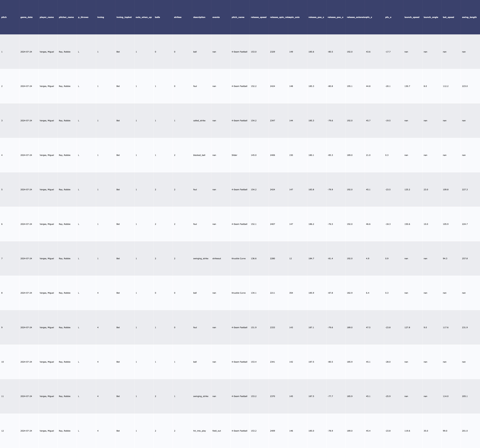
Task: Click release speed value 136.6
Action: point(254,259)
